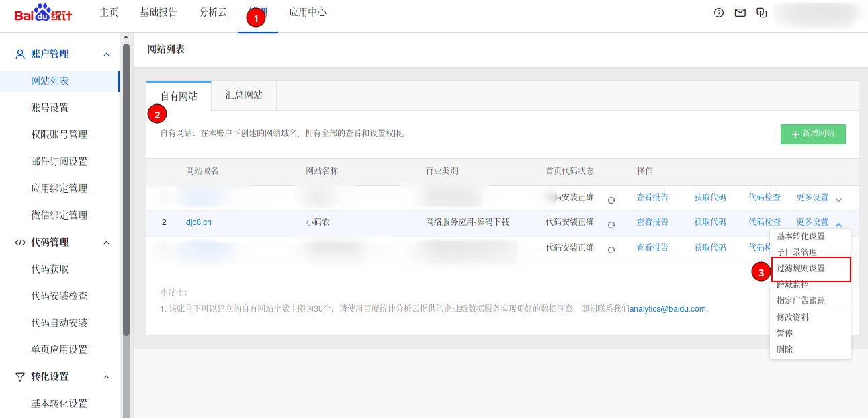Switch to the 汇总网站 tab
Viewport: 868px width, 418px height.
tap(244, 95)
